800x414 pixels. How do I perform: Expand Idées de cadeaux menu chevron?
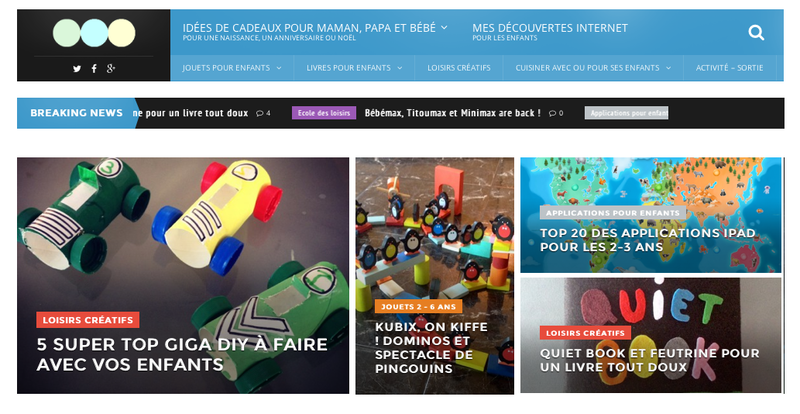444,28
